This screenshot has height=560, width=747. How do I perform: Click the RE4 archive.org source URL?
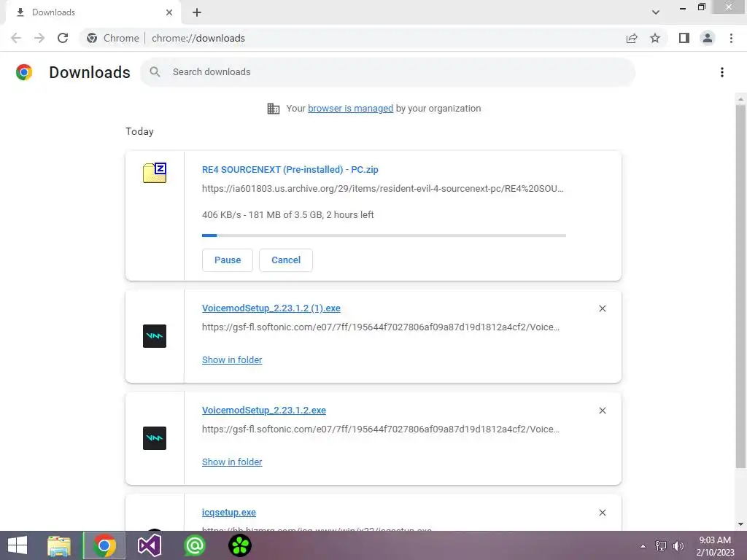click(382, 189)
